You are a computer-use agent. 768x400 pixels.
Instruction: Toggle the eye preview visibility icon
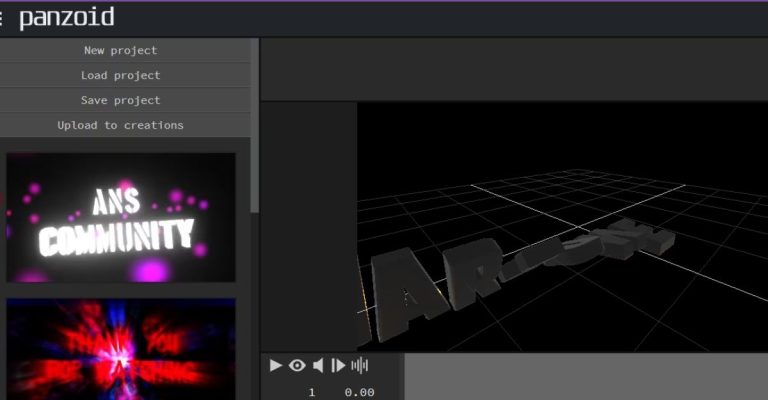pyautogui.click(x=297, y=365)
